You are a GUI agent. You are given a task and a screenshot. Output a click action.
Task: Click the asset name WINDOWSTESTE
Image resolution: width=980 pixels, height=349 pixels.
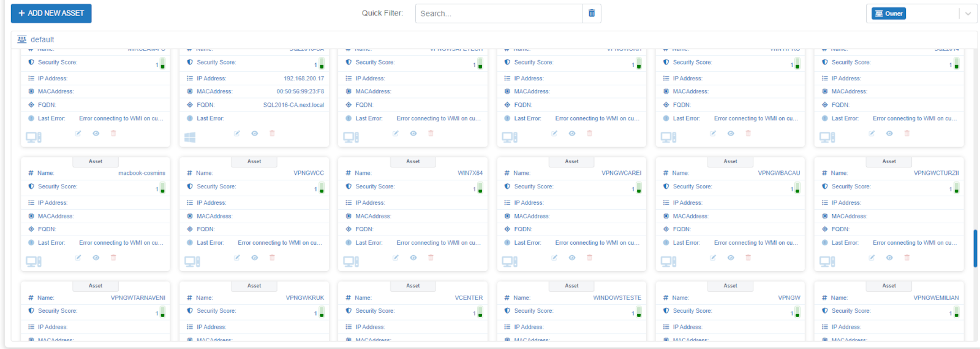tap(617, 298)
